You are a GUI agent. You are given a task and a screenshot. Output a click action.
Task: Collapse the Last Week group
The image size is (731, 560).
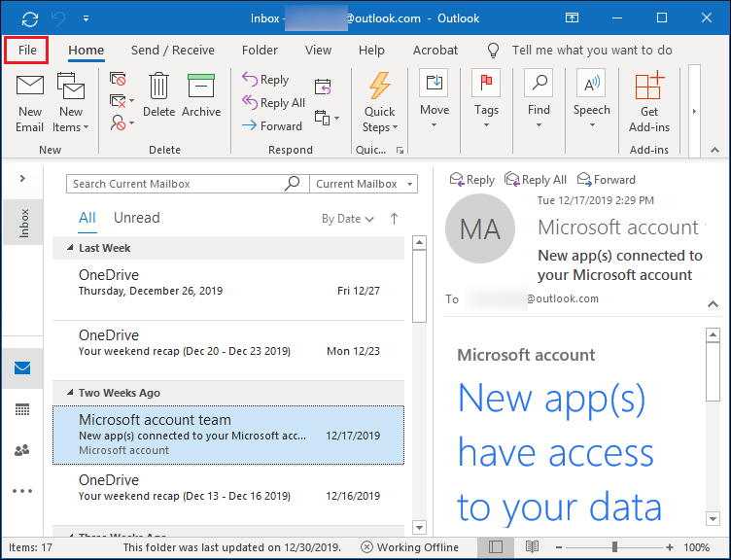pos(70,248)
